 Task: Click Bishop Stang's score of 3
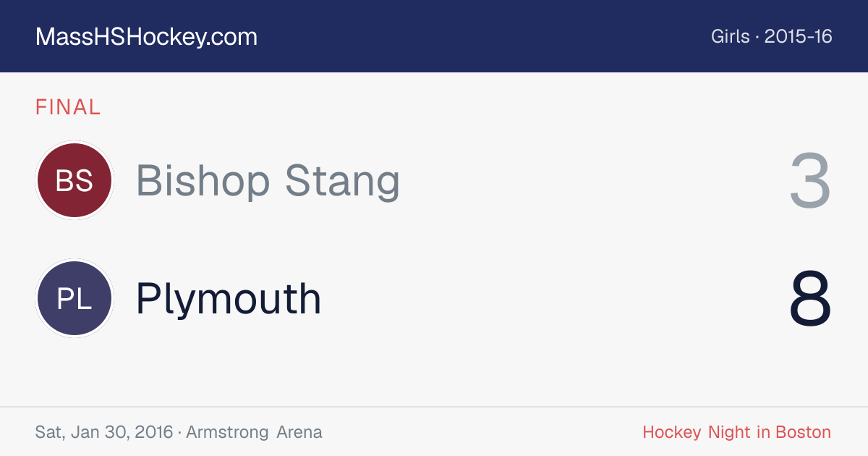(x=810, y=181)
